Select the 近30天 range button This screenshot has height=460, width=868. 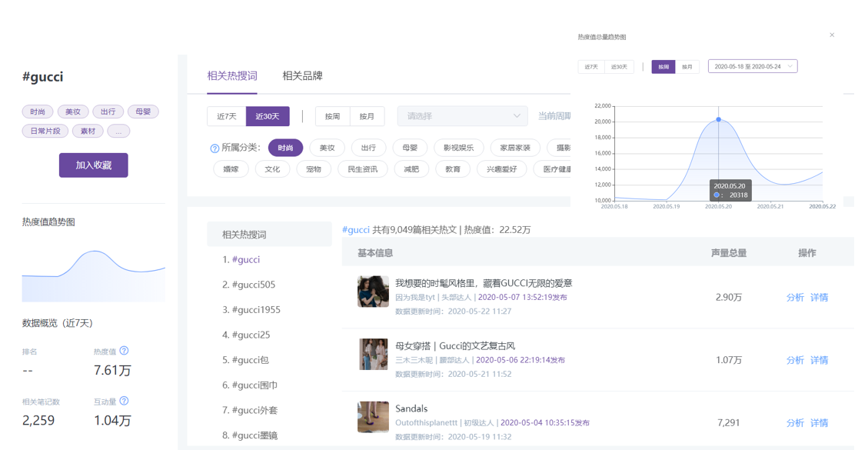[268, 116]
